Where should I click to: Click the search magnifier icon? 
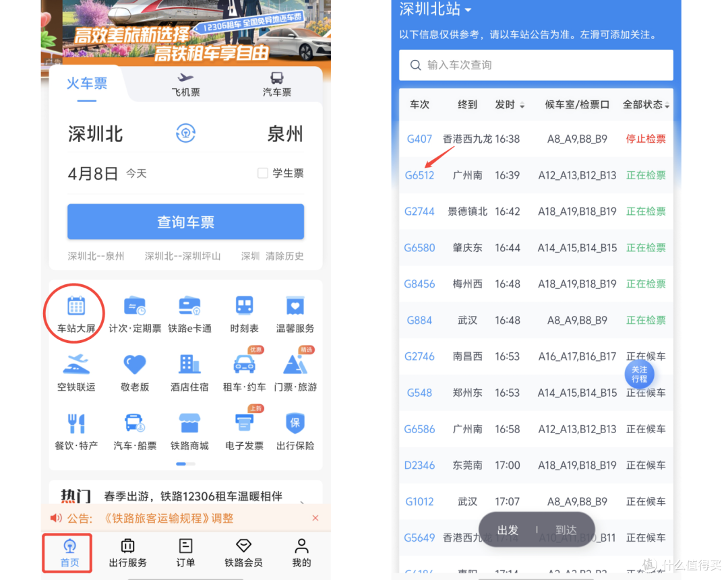pos(415,65)
